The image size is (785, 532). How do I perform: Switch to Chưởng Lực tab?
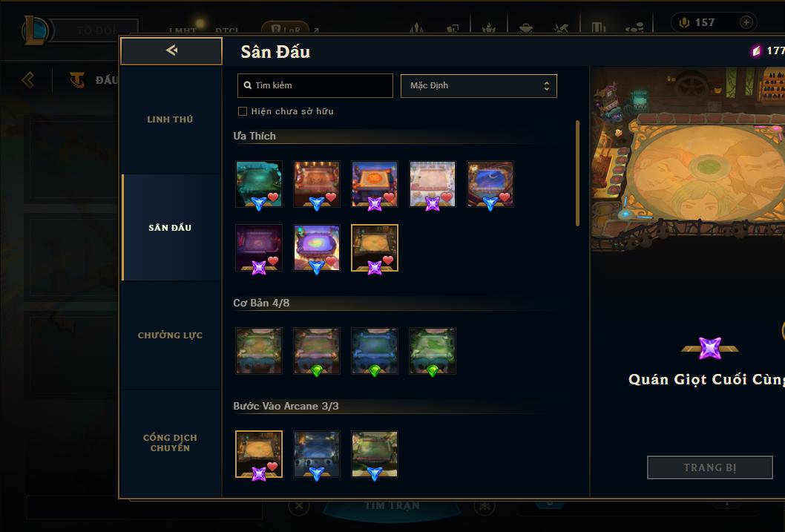[x=170, y=335]
